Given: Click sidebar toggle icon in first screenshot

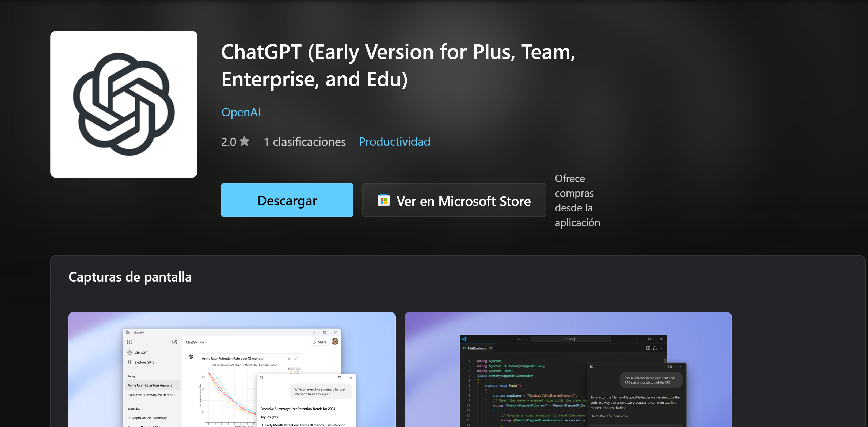Looking at the screenshot, I should [x=130, y=342].
